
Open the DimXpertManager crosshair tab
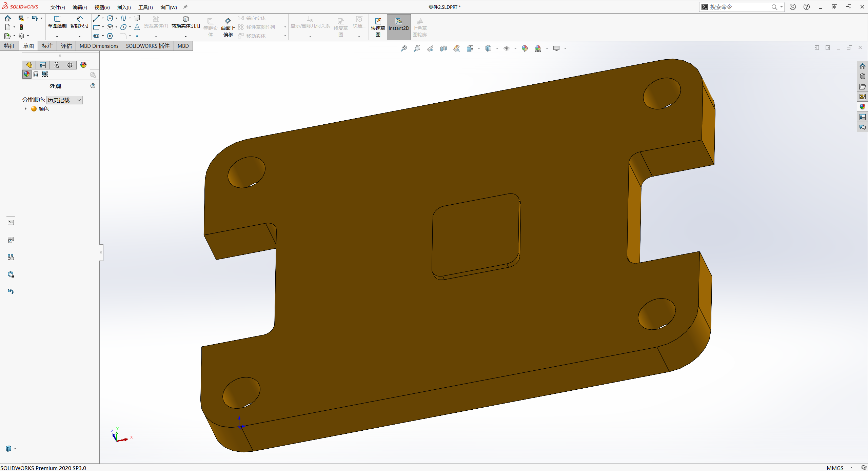(70, 65)
